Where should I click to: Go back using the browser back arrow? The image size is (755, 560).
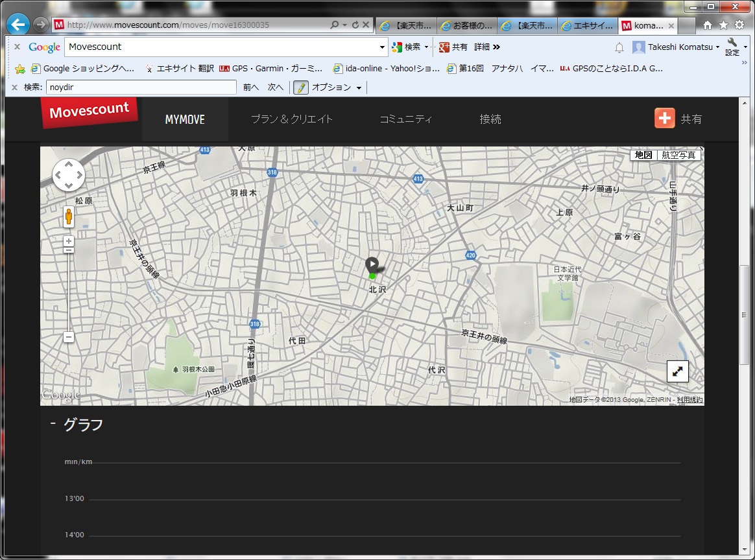coord(18,25)
